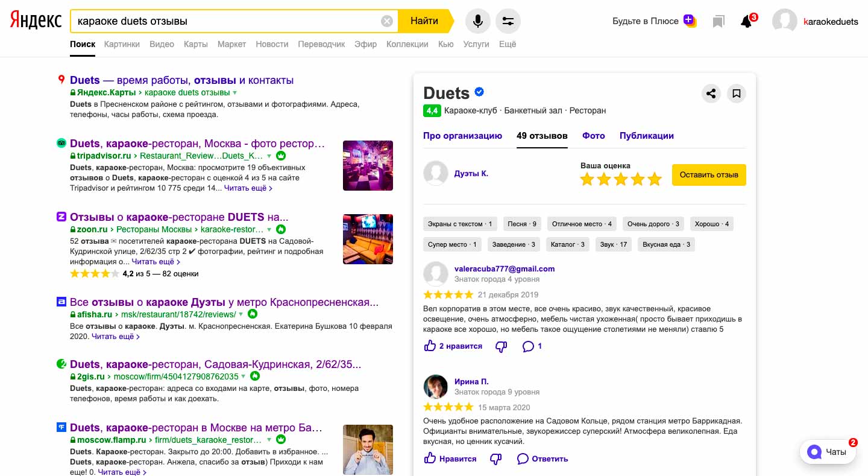Click the Найти search button
Screen dimensions: 868x476
tap(424, 21)
